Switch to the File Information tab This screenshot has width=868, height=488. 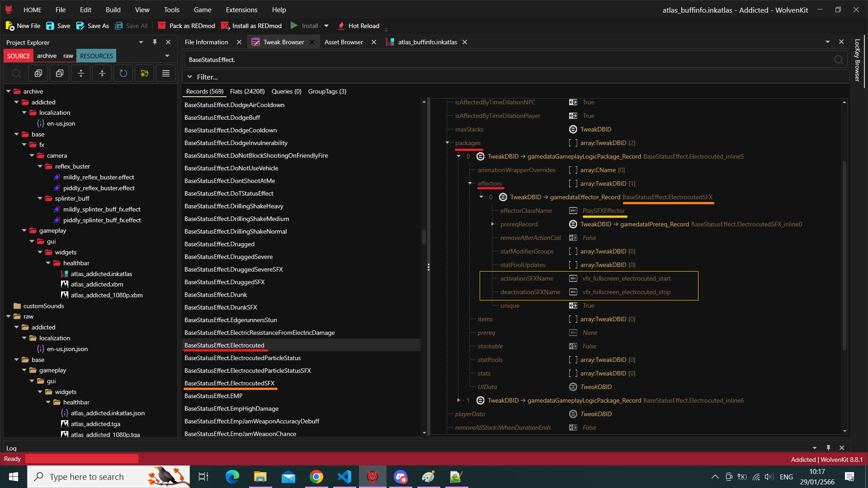coord(206,42)
